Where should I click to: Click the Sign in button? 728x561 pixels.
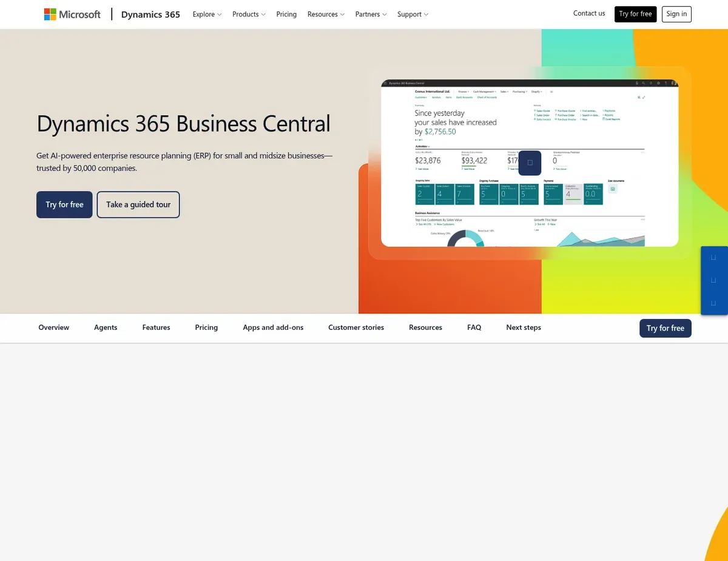676,14
